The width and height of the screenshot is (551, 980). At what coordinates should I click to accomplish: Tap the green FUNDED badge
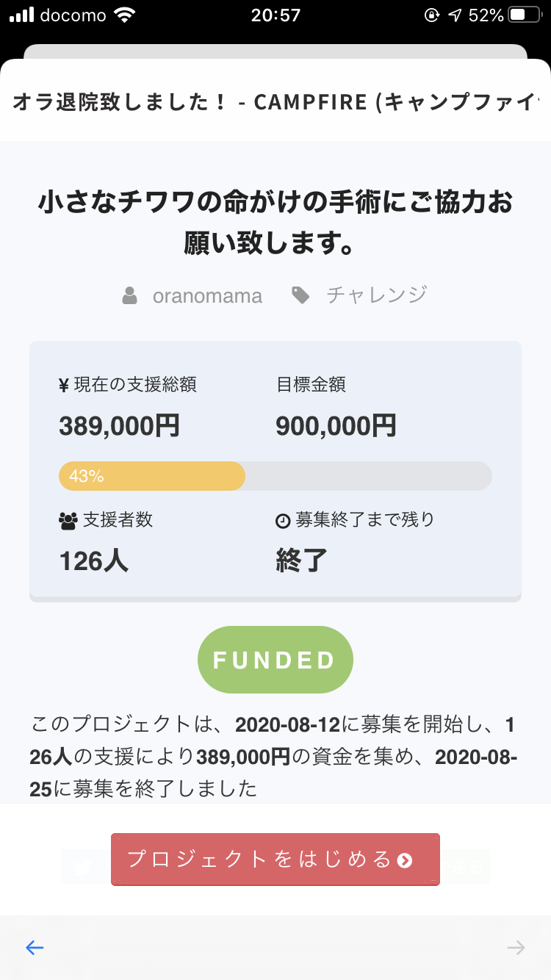pyautogui.click(x=275, y=660)
